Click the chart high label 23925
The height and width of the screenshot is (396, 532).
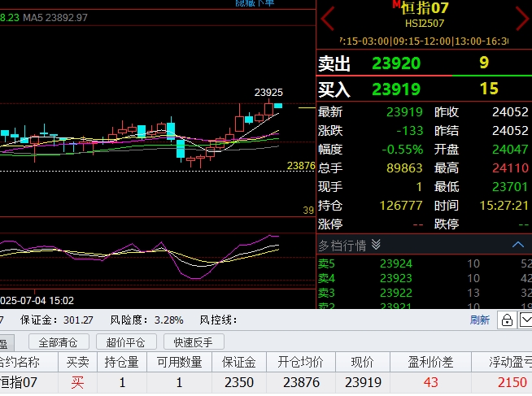pos(268,92)
